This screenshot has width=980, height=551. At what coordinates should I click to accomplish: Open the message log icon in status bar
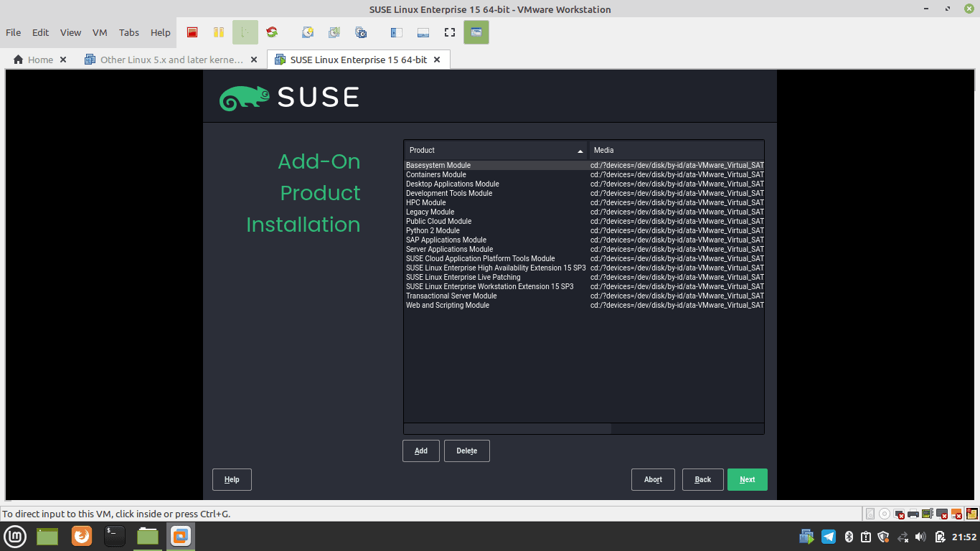coord(972,514)
